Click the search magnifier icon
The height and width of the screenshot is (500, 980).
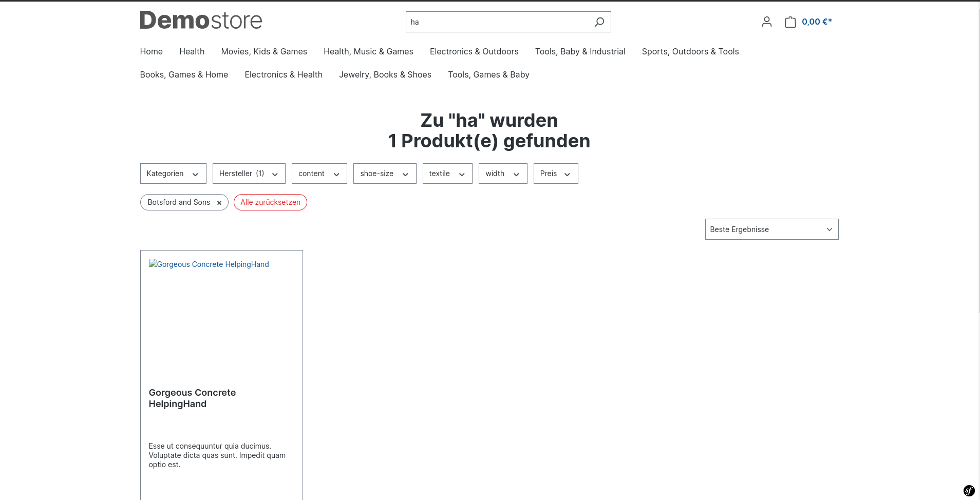click(599, 22)
